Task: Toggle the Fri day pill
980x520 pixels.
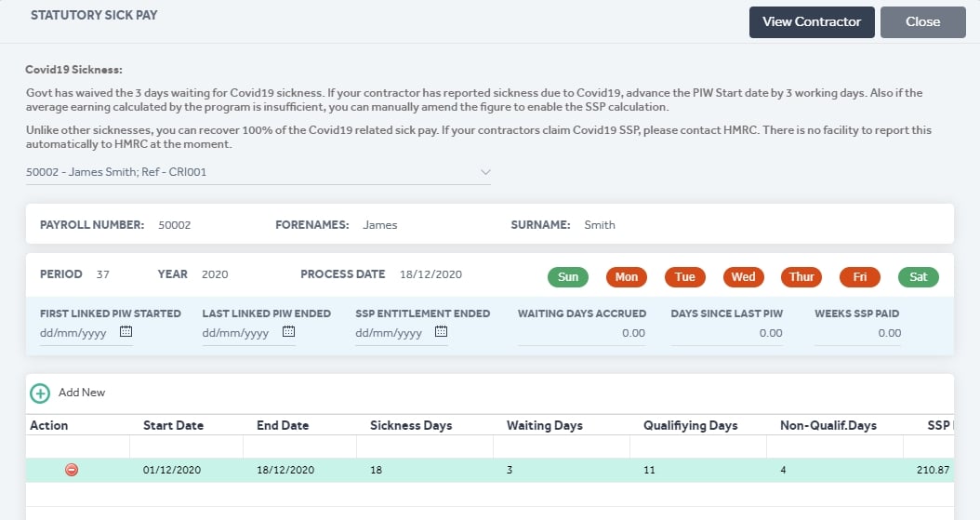Action: click(x=860, y=277)
